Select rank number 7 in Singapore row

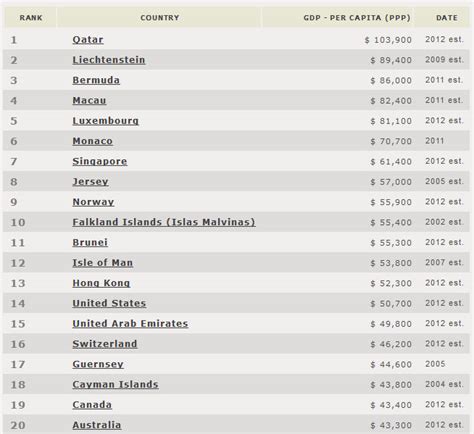[14, 162]
